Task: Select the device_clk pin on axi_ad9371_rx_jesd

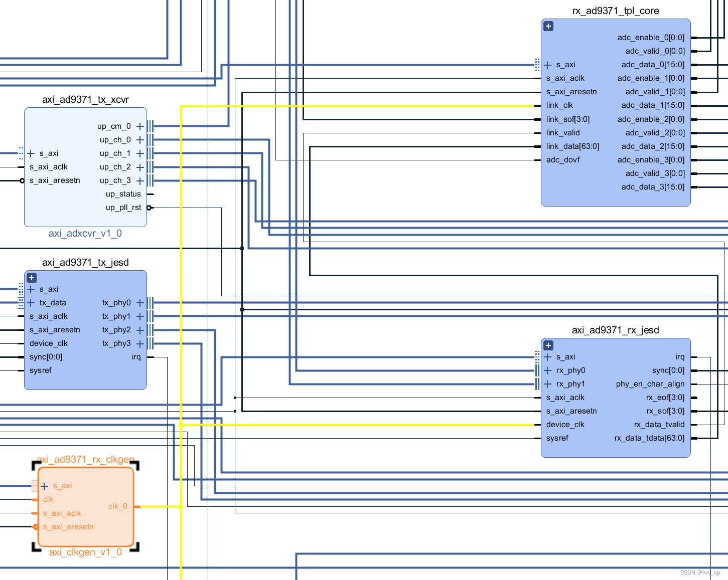Action: [x=565, y=425]
